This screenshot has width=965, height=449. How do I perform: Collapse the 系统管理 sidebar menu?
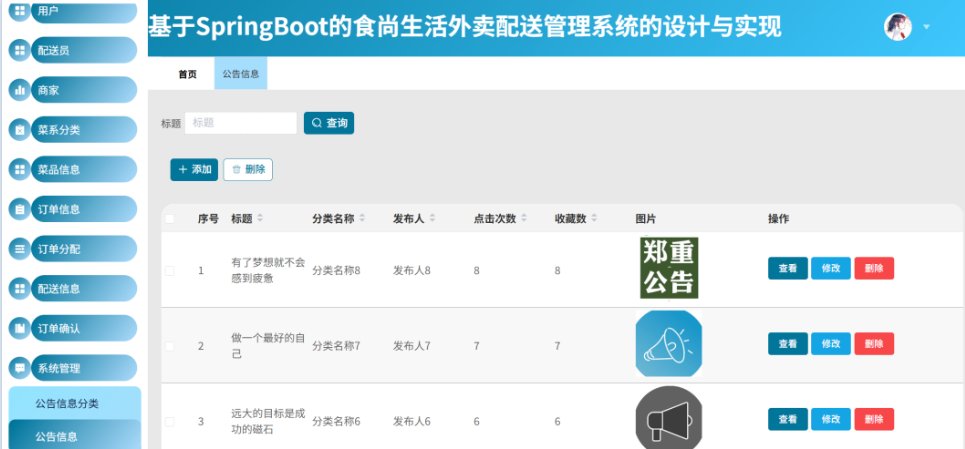84,368
